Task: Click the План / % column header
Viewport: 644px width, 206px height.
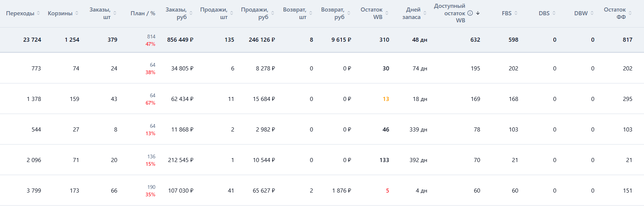Action: (x=143, y=13)
